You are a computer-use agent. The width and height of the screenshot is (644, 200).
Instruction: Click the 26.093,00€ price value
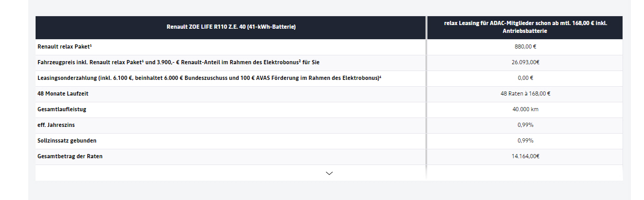click(525, 62)
